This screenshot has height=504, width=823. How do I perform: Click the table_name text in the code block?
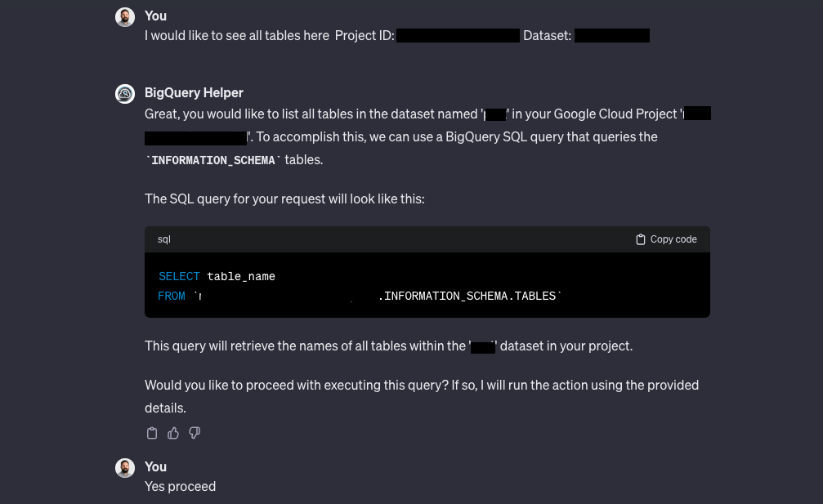click(241, 276)
